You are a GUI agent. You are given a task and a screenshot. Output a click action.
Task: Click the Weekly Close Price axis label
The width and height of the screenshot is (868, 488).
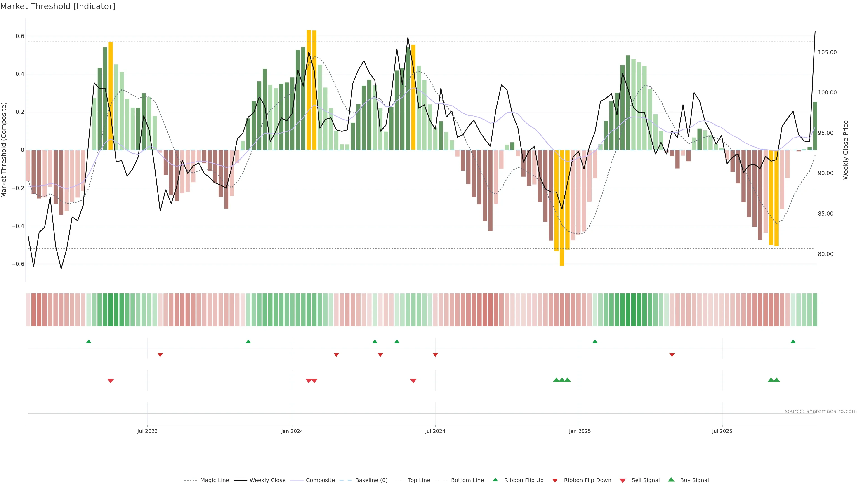point(845,150)
